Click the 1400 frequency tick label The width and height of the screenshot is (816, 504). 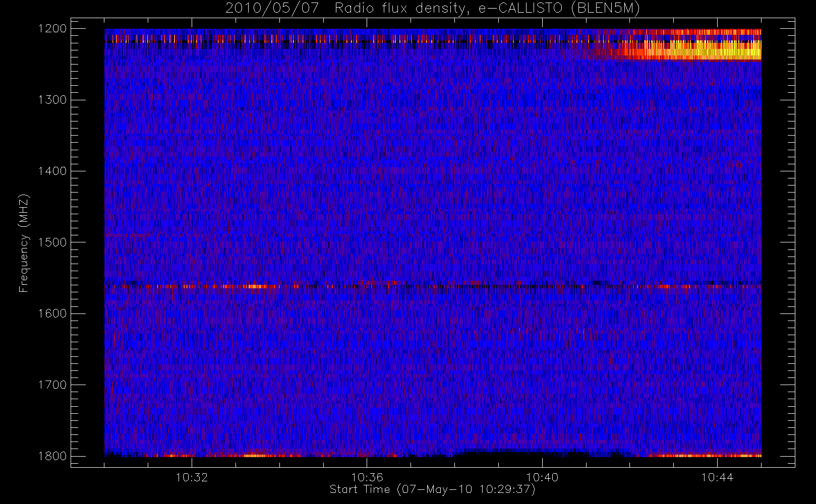tap(52, 171)
